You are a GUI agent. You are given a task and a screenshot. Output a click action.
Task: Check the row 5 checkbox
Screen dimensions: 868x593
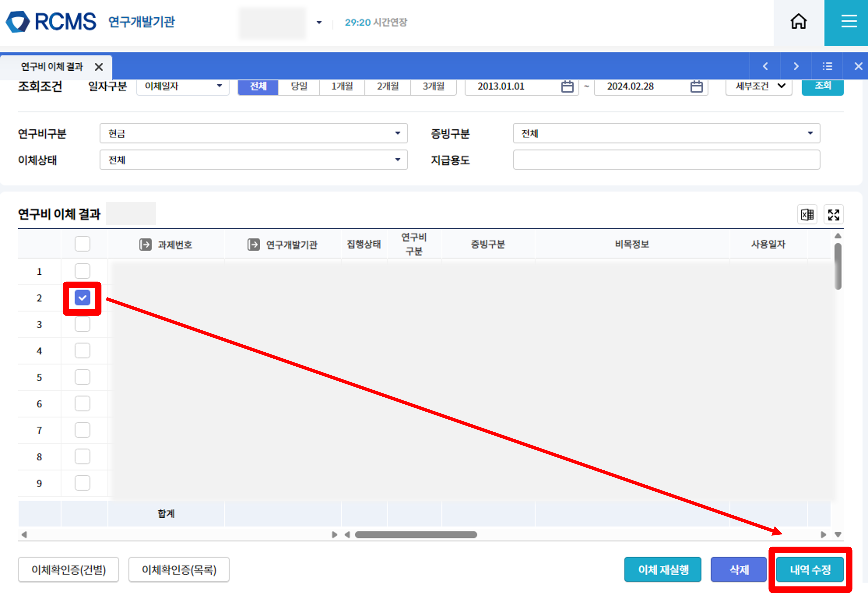pos(82,377)
